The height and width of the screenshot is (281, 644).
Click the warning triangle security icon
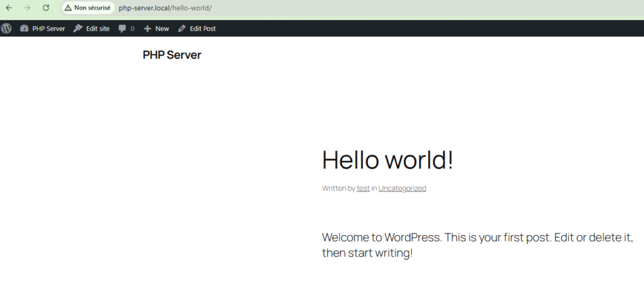(x=68, y=8)
